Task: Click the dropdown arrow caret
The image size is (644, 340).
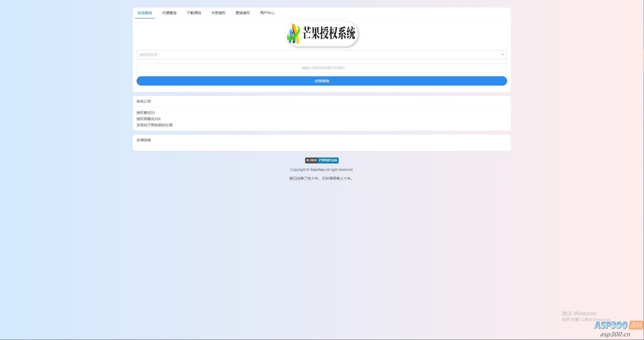Action: click(x=503, y=55)
